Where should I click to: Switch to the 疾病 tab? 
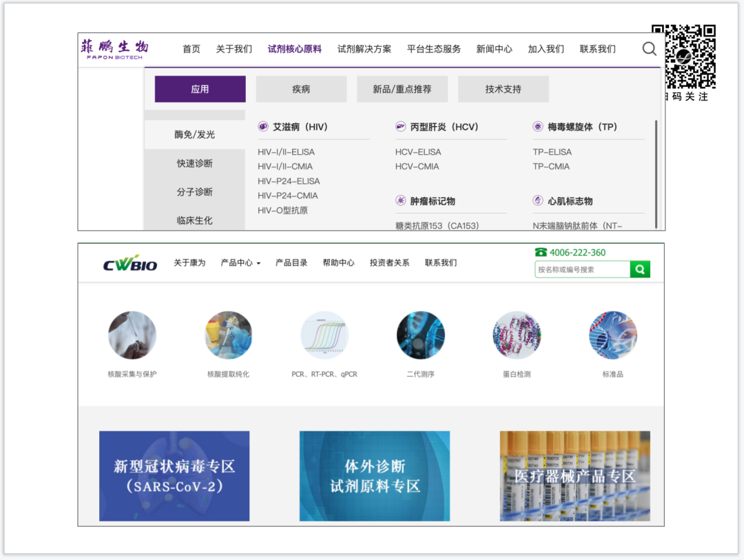[x=301, y=89]
